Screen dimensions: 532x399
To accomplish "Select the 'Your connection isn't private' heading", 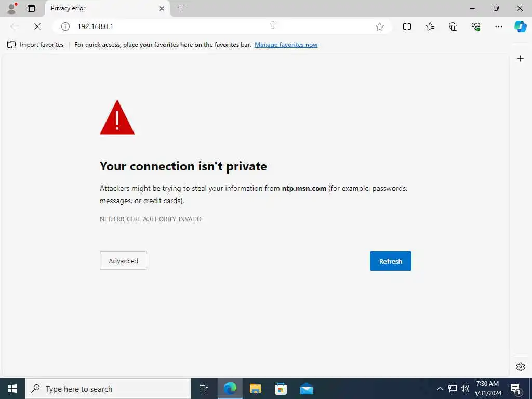I will pyautogui.click(x=183, y=166).
